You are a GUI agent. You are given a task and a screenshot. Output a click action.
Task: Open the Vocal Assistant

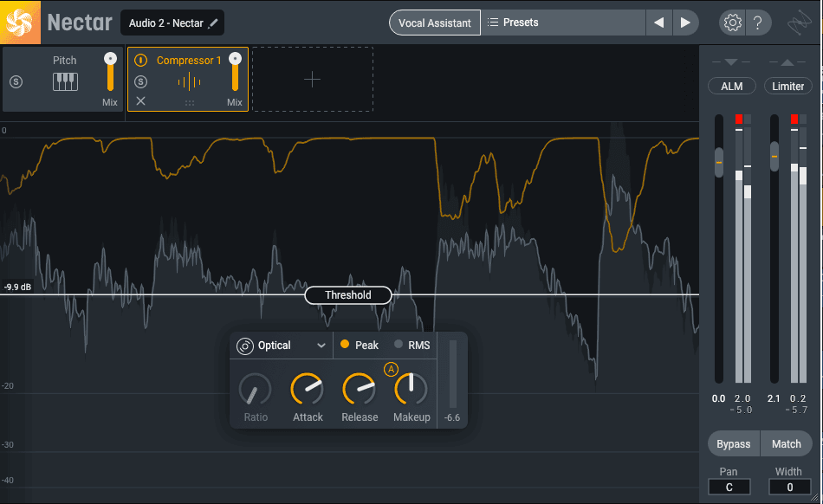coord(435,23)
